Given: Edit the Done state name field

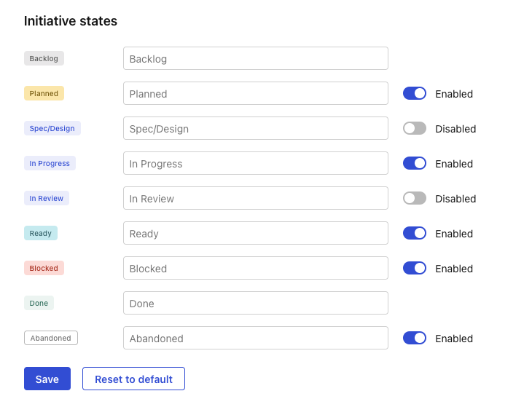Looking at the screenshot, I should click(255, 303).
